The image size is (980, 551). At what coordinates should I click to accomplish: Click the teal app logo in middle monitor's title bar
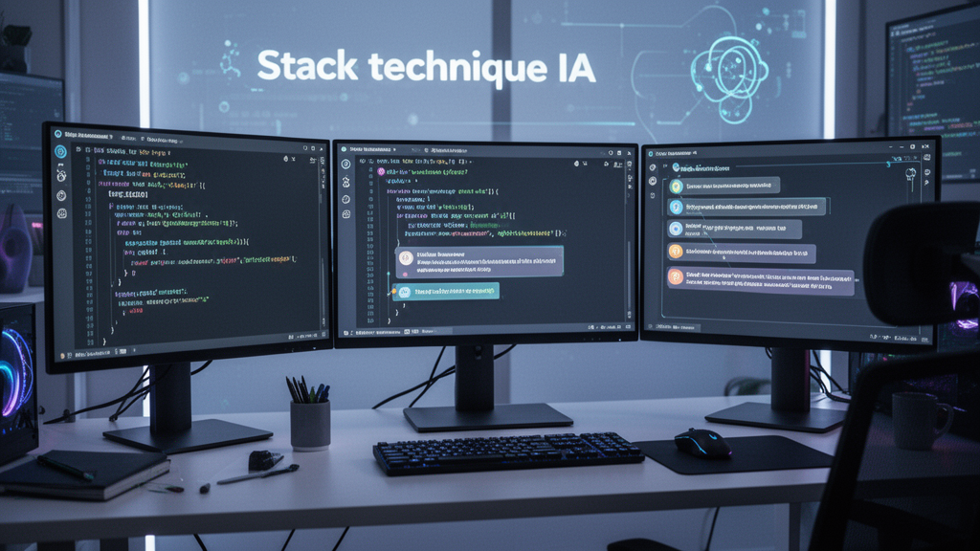coord(344,149)
